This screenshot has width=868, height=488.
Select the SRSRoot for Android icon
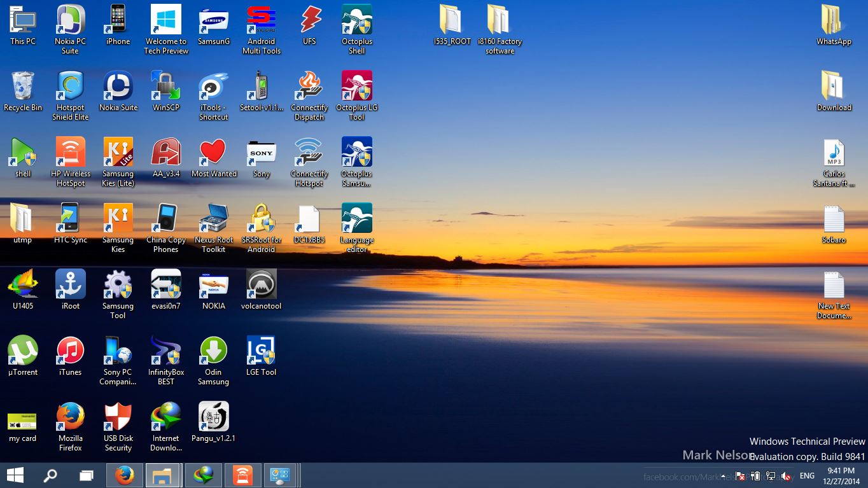click(x=261, y=228)
